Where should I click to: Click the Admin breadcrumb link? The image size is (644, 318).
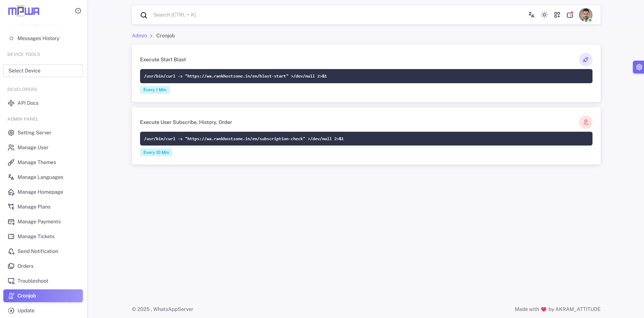(x=139, y=36)
